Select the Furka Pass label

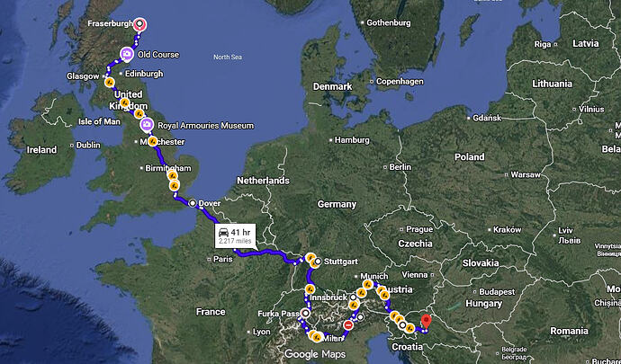coord(278,314)
